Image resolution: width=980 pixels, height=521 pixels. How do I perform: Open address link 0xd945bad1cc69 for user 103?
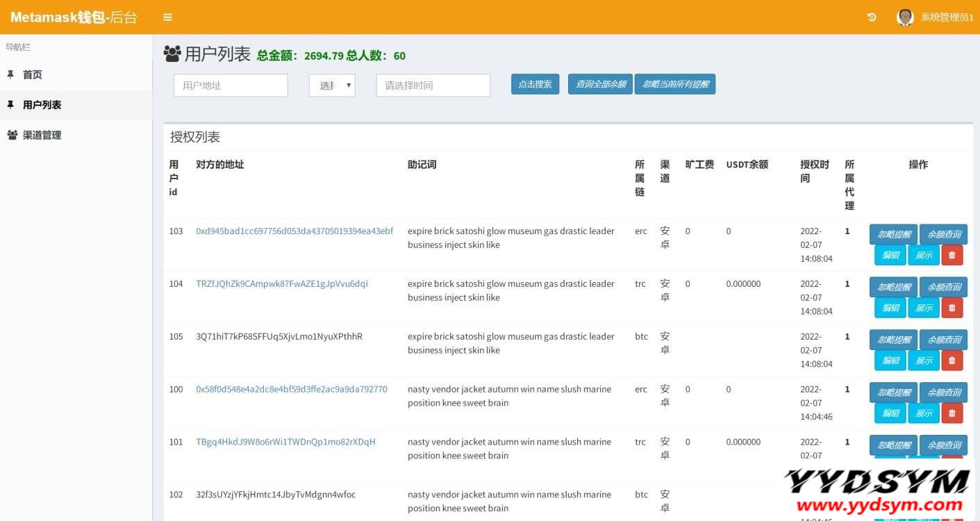pyautogui.click(x=294, y=231)
